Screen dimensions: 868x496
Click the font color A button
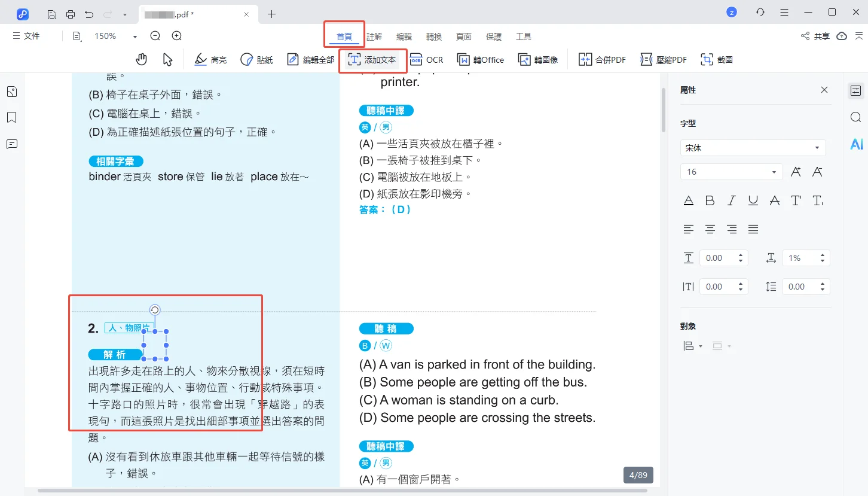point(689,201)
